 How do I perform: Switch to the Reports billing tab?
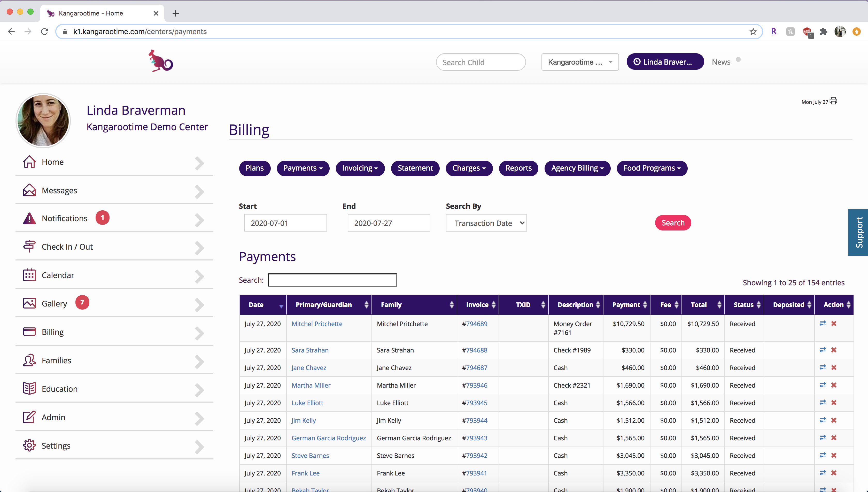[x=518, y=168]
